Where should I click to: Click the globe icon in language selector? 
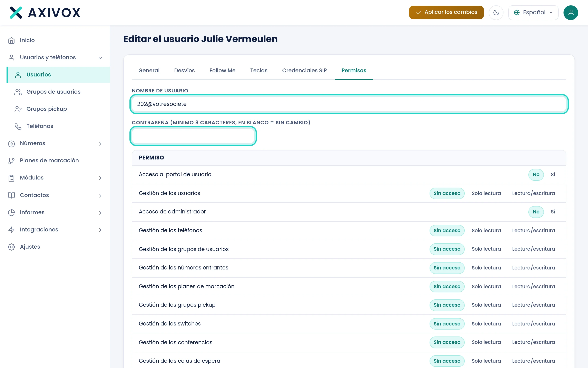[517, 12]
